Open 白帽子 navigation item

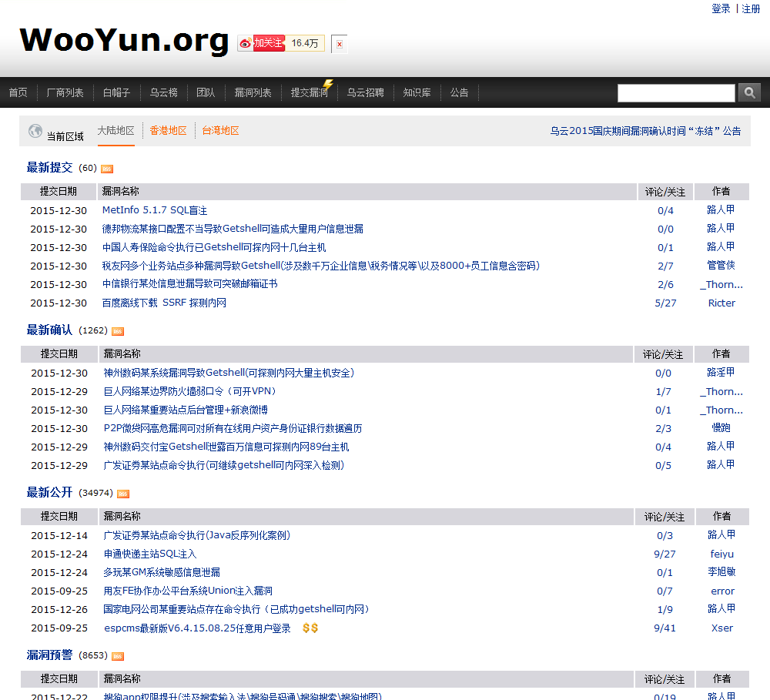click(116, 92)
